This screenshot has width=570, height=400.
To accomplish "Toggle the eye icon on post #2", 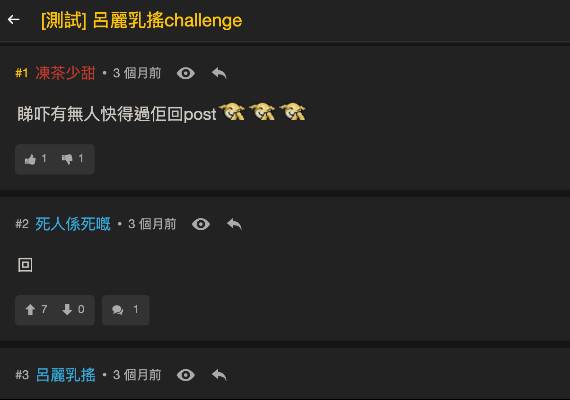I will coord(201,224).
